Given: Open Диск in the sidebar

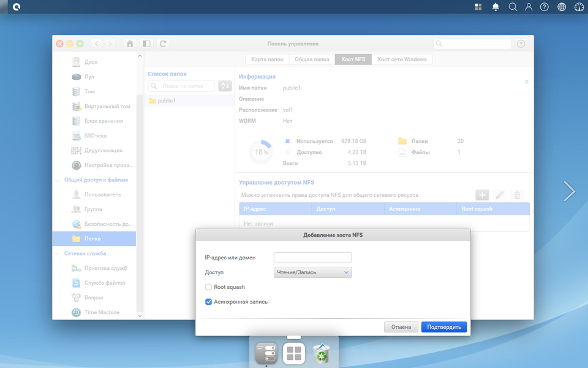Looking at the screenshot, I should coord(94,62).
